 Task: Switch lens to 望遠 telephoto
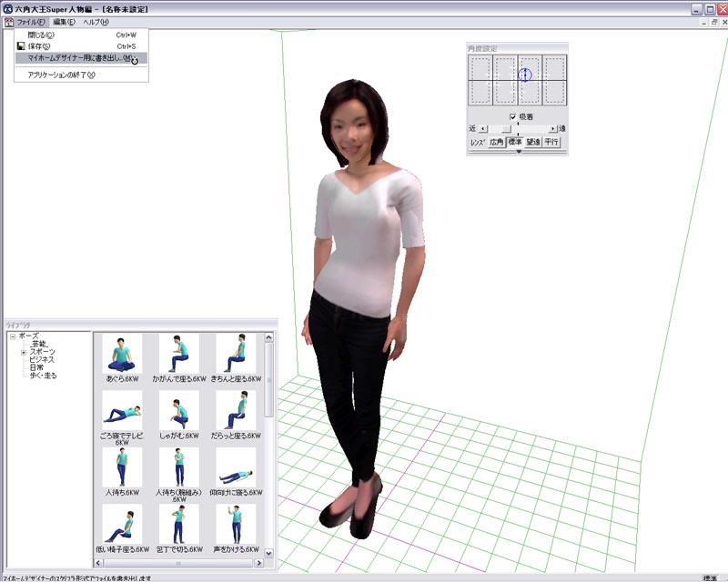[533, 143]
